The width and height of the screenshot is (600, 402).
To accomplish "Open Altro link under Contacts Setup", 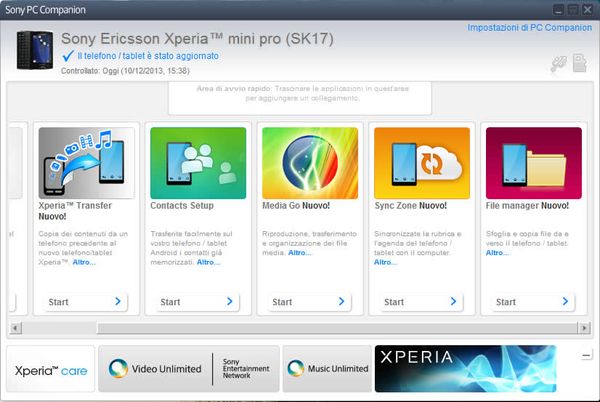I will coord(209,262).
